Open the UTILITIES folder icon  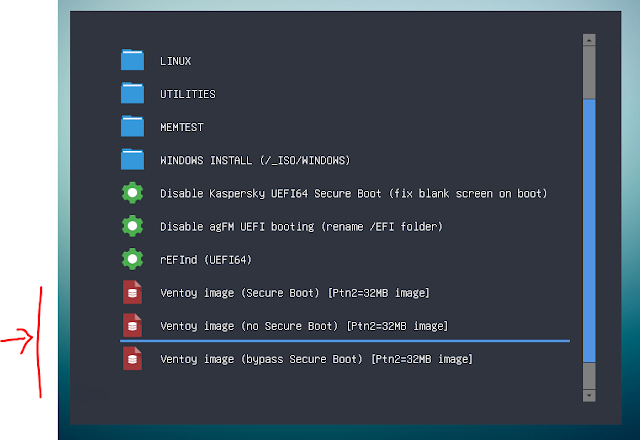(x=132, y=93)
